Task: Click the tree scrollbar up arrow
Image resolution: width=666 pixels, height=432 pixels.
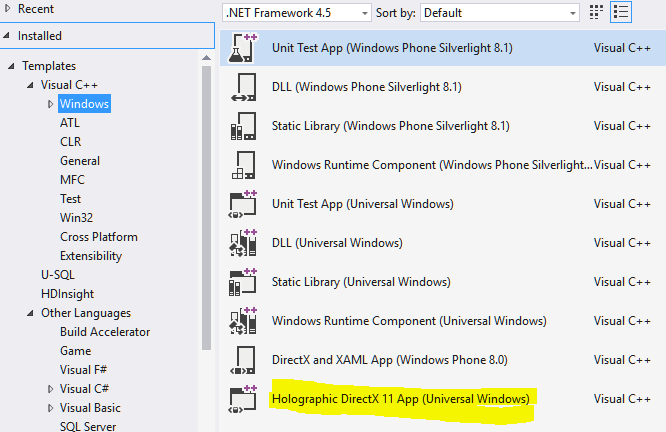Action: (206, 57)
